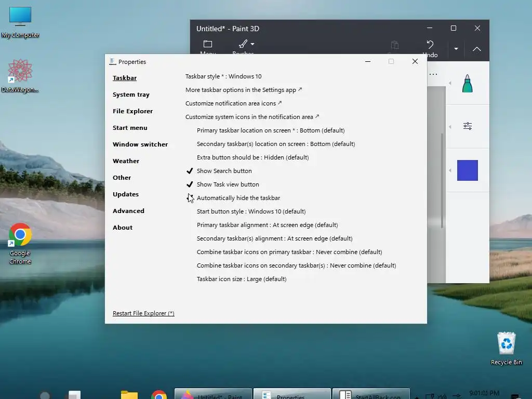The height and width of the screenshot is (399, 532).
Task: Change Secondary taskbar(s) alignment option
Action: (274, 238)
